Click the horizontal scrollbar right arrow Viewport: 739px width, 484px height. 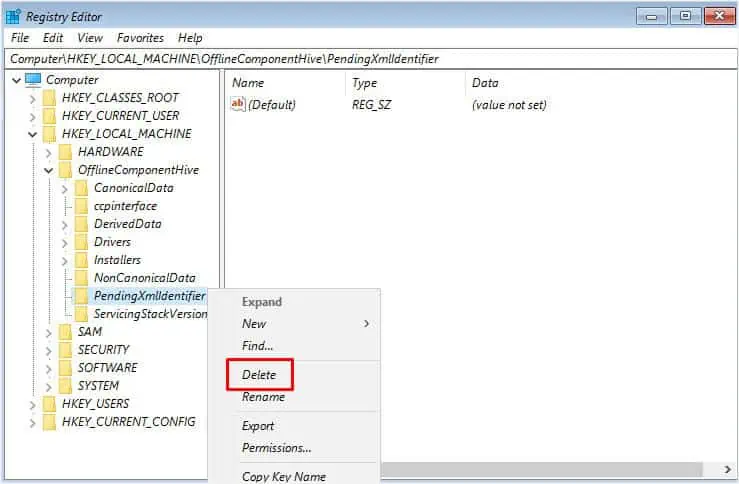coord(727,469)
